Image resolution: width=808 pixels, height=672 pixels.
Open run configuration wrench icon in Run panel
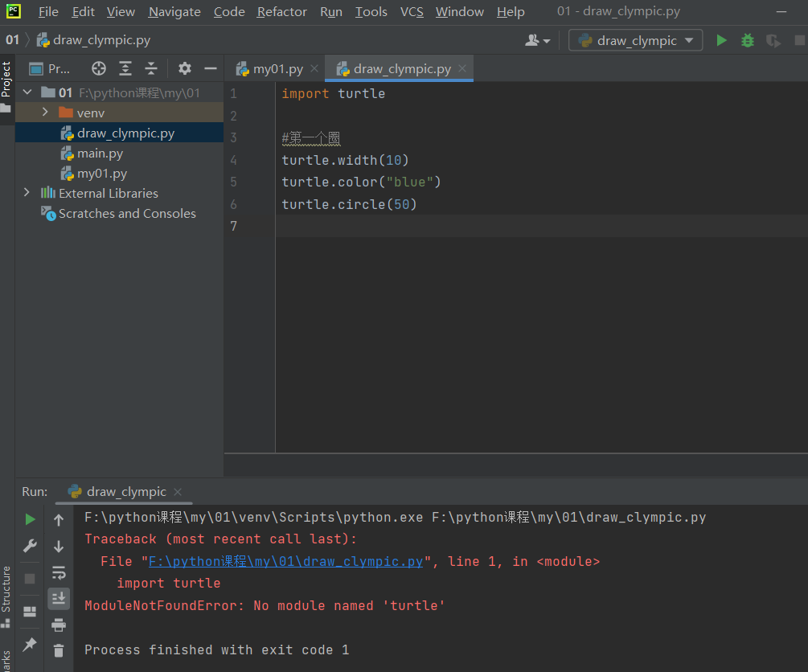(x=30, y=547)
